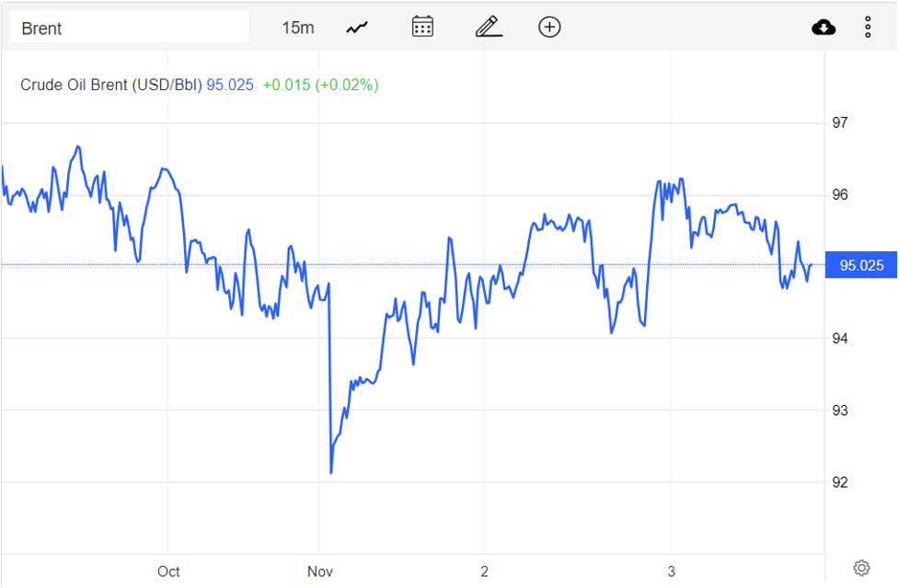The image size is (899, 588).
Task: Click the blue 95.025 value in legend
Action: tap(230, 85)
